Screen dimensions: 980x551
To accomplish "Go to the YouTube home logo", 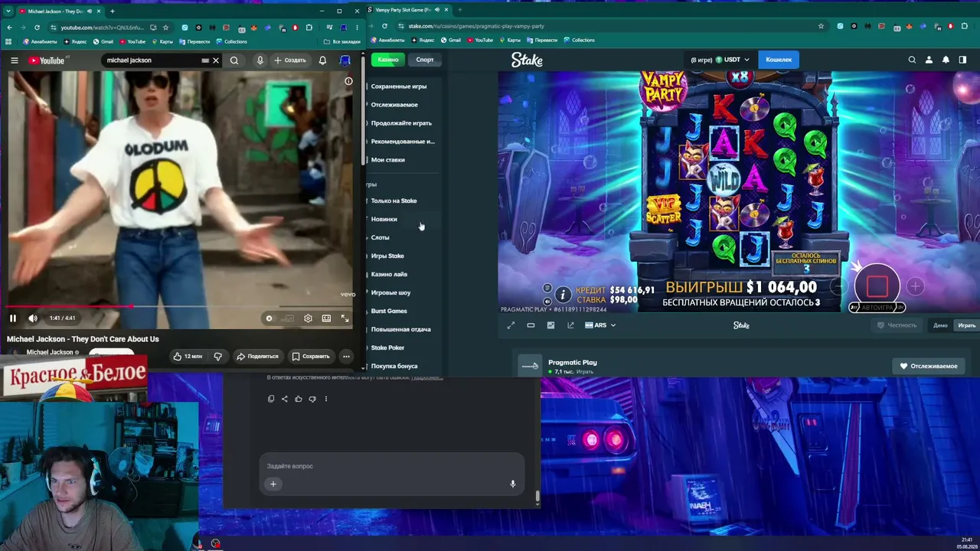I will [47, 60].
